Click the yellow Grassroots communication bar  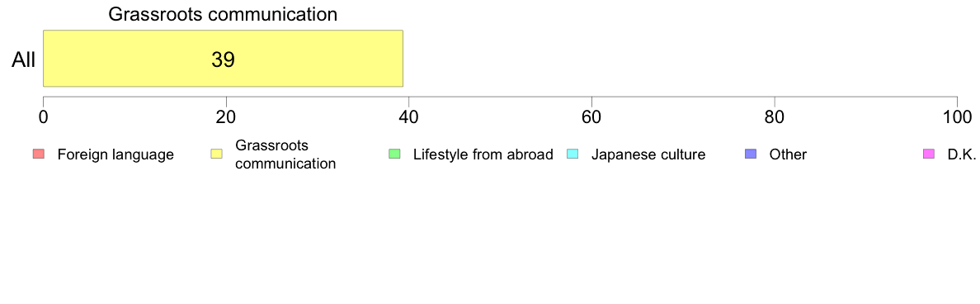[x=223, y=58]
